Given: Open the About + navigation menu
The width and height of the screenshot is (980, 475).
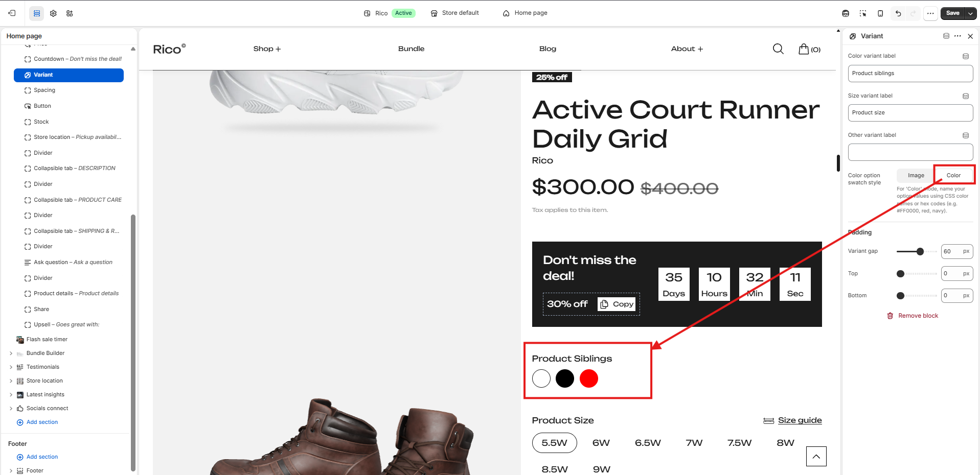Looking at the screenshot, I should (x=687, y=49).
